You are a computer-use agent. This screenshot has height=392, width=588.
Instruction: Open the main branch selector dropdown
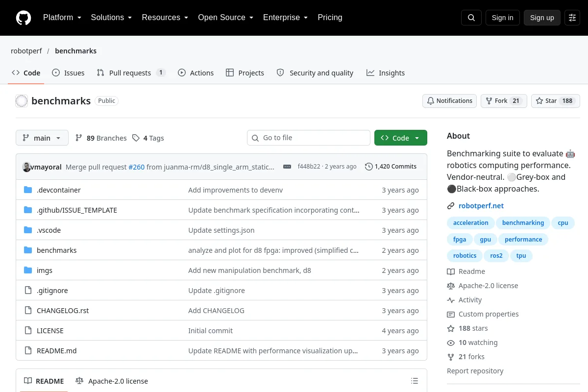tap(42, 138)
